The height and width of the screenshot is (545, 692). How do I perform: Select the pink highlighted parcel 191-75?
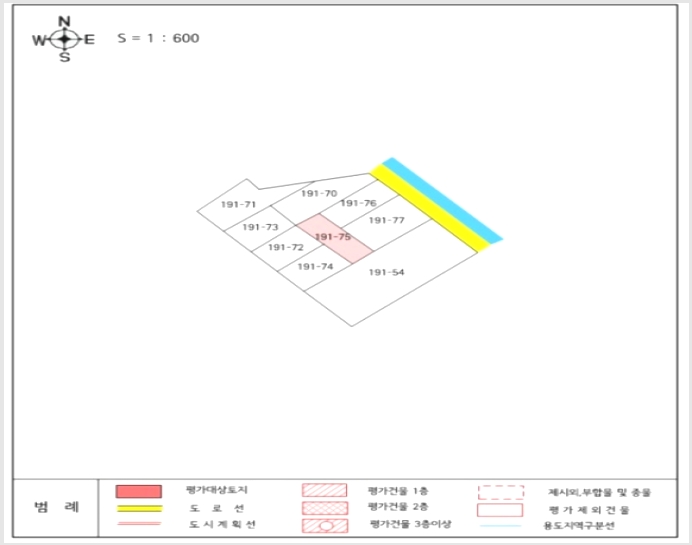tap(335, 238)
